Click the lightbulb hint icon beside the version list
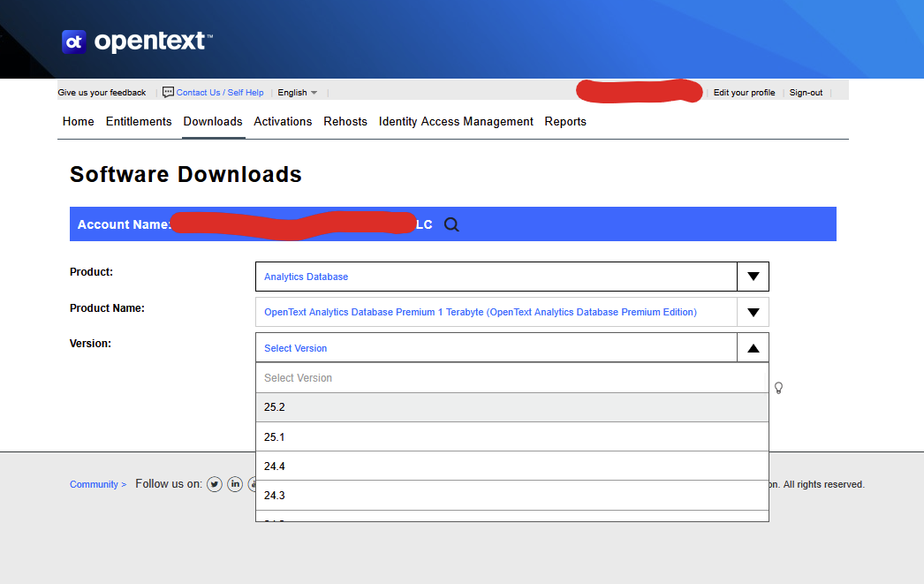The image size is (924, 584). 778,387
